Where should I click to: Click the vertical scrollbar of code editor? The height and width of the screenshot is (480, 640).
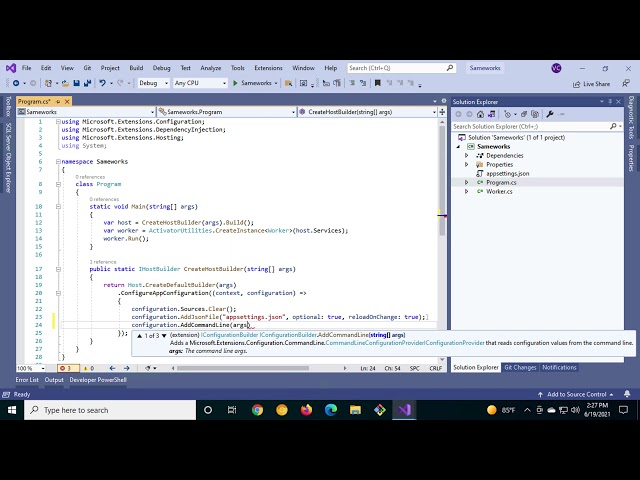[442, 181]
